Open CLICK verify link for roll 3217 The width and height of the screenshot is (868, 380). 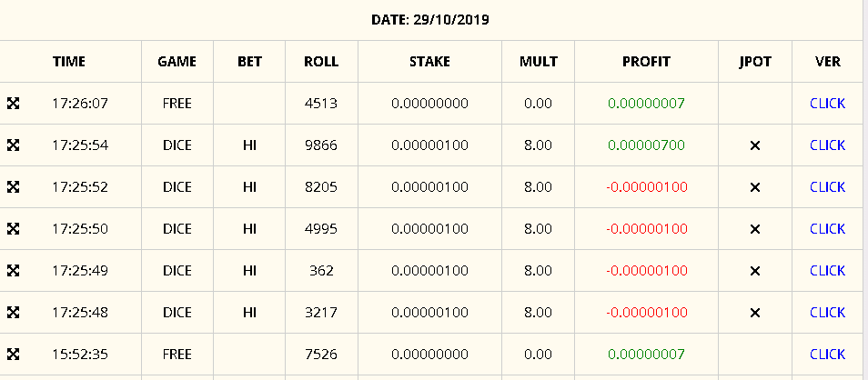coord(827,313)
